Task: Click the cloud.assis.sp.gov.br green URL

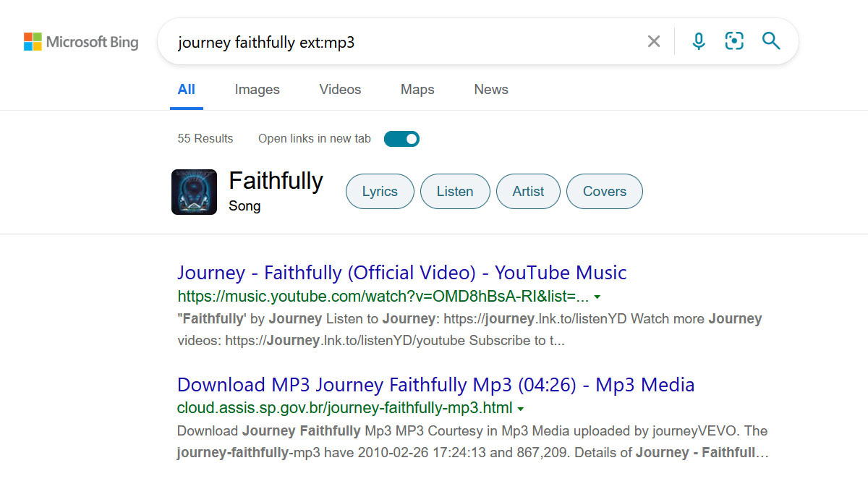Action: 344,407
